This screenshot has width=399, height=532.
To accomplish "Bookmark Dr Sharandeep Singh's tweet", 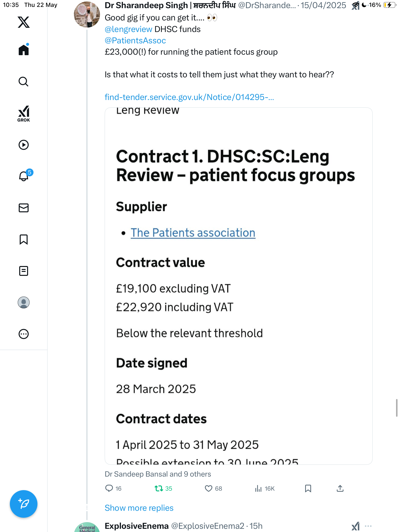I will (x=308, y=488).
